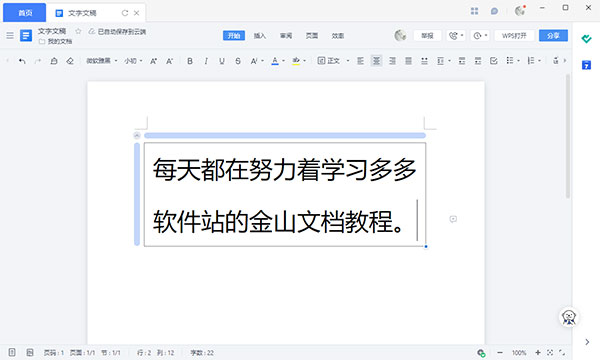The width and height of the screenshot is (600, 360).
Task: Reload the document tab
Action: [x=125, y=13]
